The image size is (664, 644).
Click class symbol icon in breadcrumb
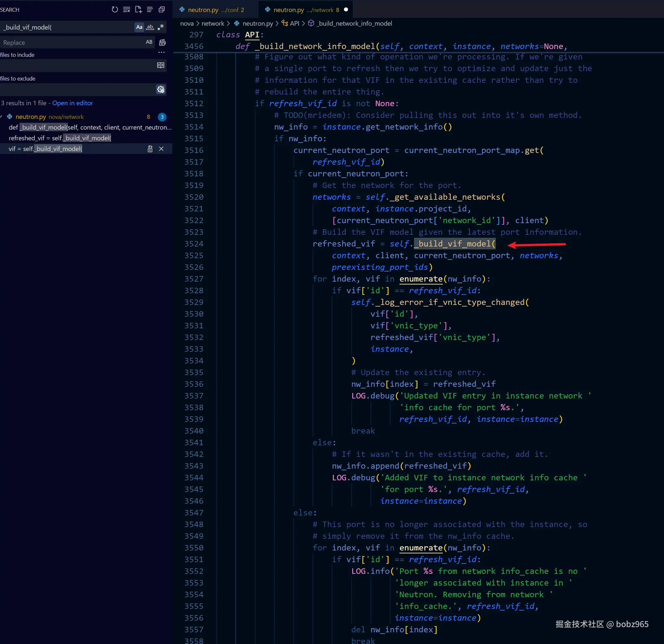tap(284, 23)
